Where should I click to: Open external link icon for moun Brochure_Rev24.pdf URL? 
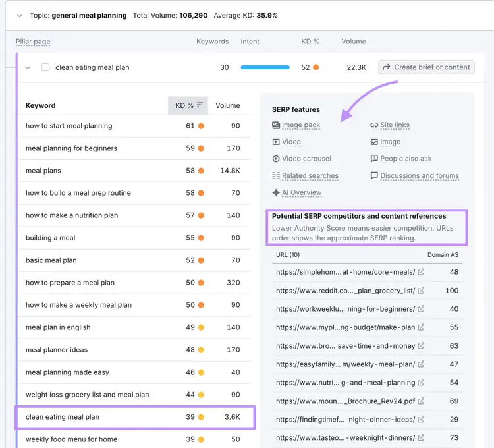[421, 401]
